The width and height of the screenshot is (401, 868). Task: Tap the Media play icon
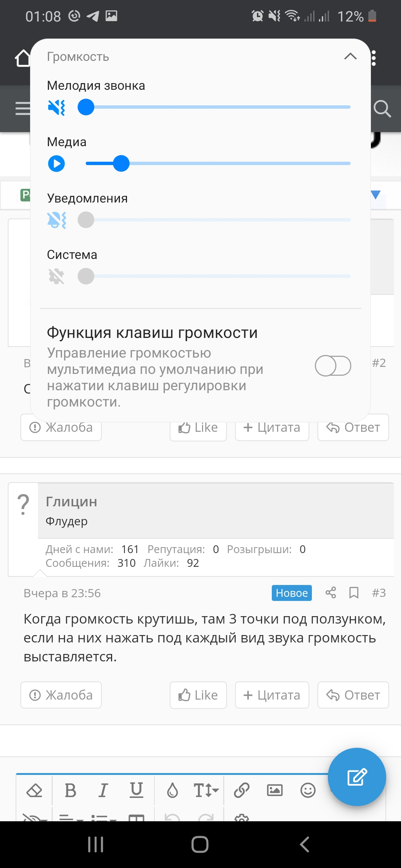pyautogui.click(x=56, y=164)
